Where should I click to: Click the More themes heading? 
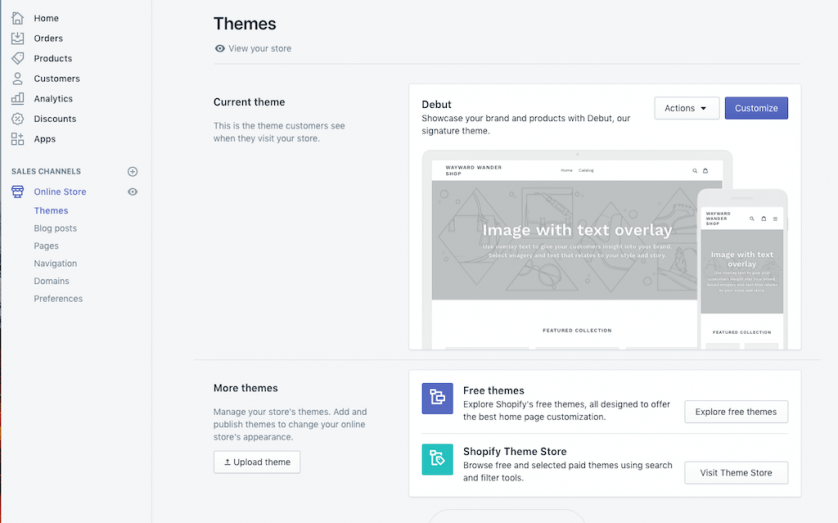(x=245, y=388)
